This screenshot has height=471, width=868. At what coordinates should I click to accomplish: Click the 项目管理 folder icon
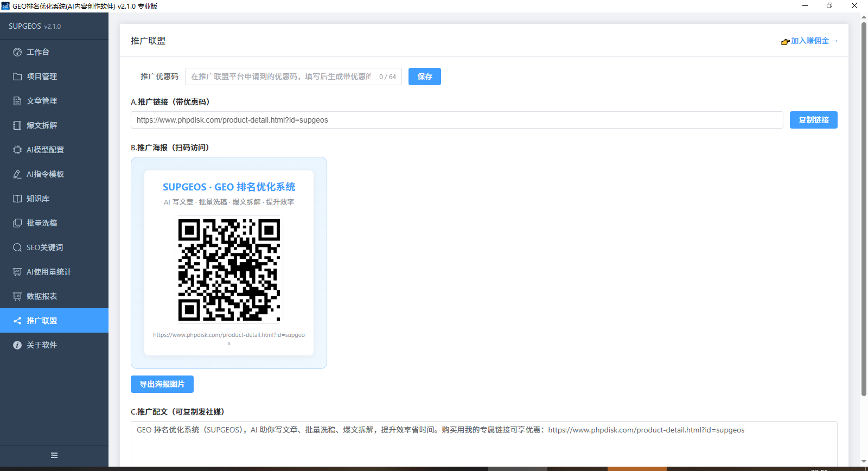[x=17, y=77]
